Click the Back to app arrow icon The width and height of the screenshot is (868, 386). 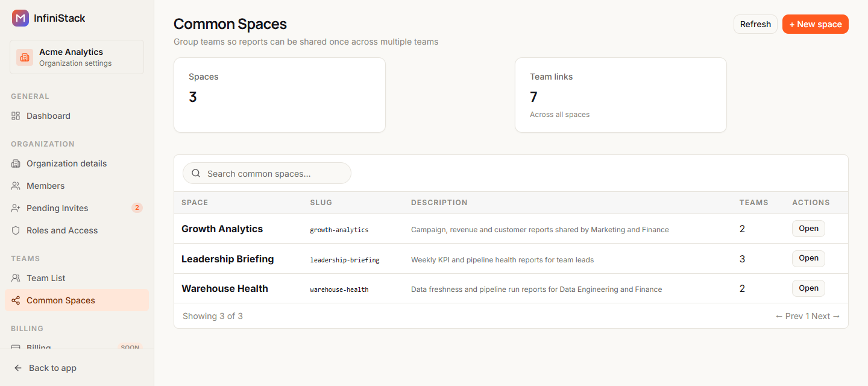pyautogui.click(x=18, y=368)
